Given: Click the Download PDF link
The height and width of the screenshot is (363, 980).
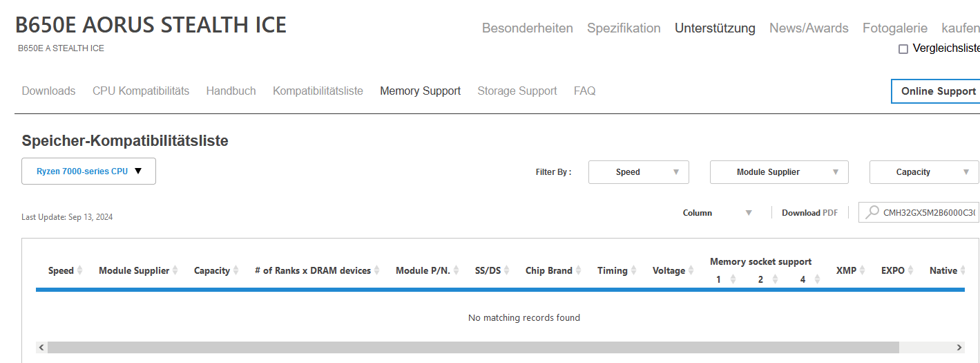Looking at the screenshot, I should pyautogui.click(x=809, y=213).
